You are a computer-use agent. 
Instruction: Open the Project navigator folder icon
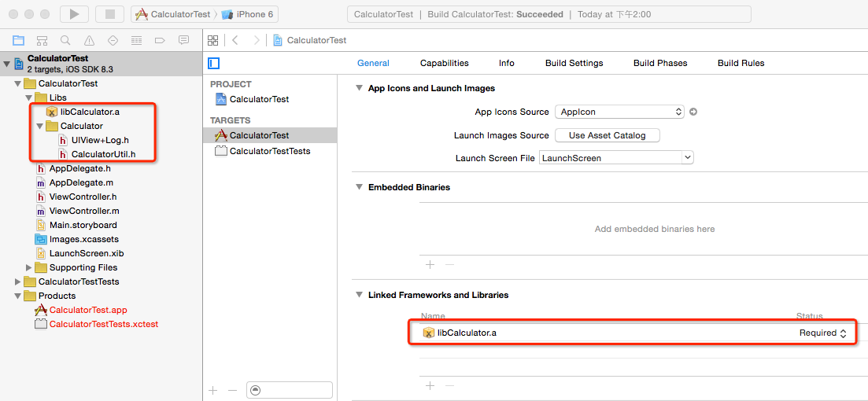point(18,40)
